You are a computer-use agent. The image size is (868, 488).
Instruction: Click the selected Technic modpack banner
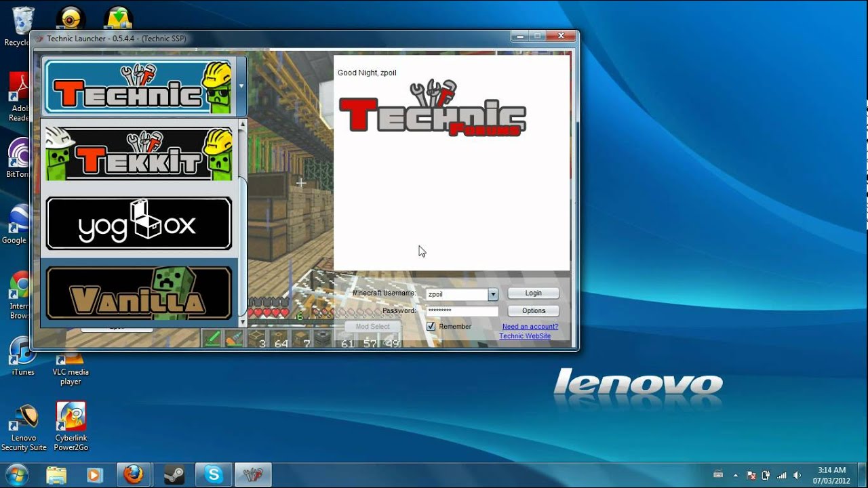pos(139,87)
